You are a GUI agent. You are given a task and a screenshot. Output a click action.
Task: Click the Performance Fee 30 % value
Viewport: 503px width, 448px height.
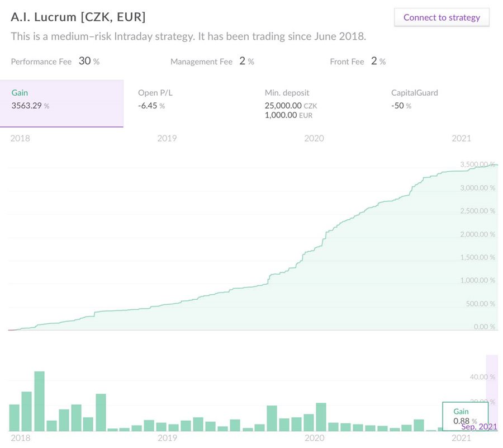(x=89, y=61)
